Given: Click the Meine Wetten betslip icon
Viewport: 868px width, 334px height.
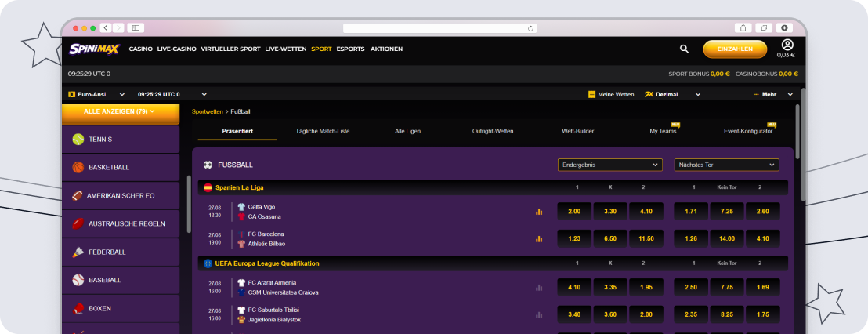Looking at the screenshot, I should click(591, 95).
